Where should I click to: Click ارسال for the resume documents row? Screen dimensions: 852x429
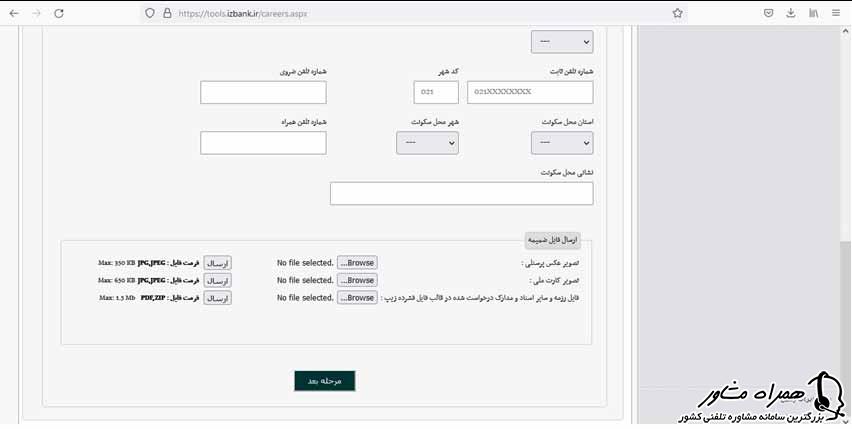pos(217,298)
